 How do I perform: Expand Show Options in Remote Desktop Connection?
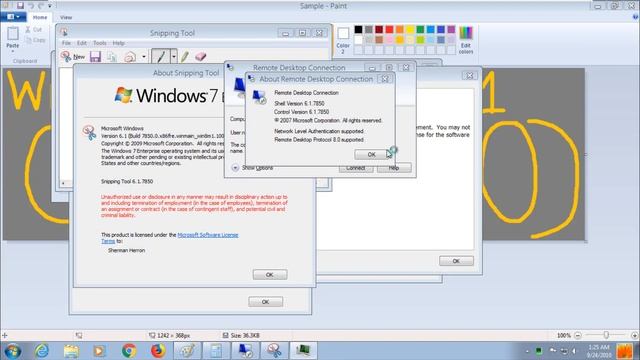[x=252, y=168]
